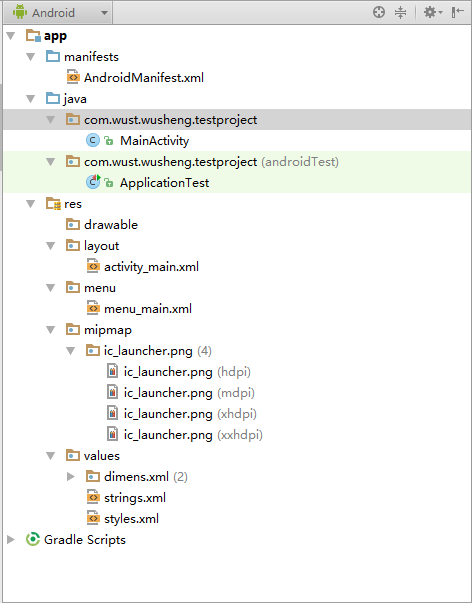Select AndroidManifest.xml in the tree
Viewport: 472px width, 603px height.
(144, 78)
